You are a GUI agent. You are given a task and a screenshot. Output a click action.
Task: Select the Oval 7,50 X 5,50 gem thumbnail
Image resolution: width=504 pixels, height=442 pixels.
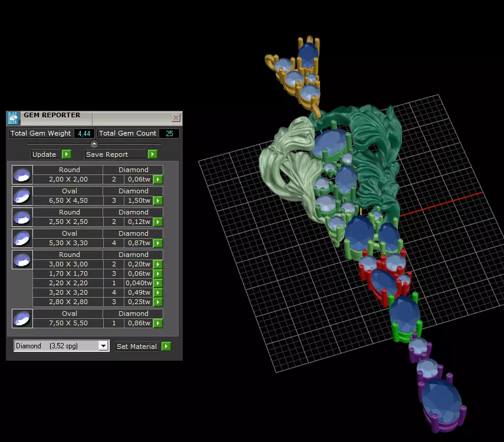22,319
